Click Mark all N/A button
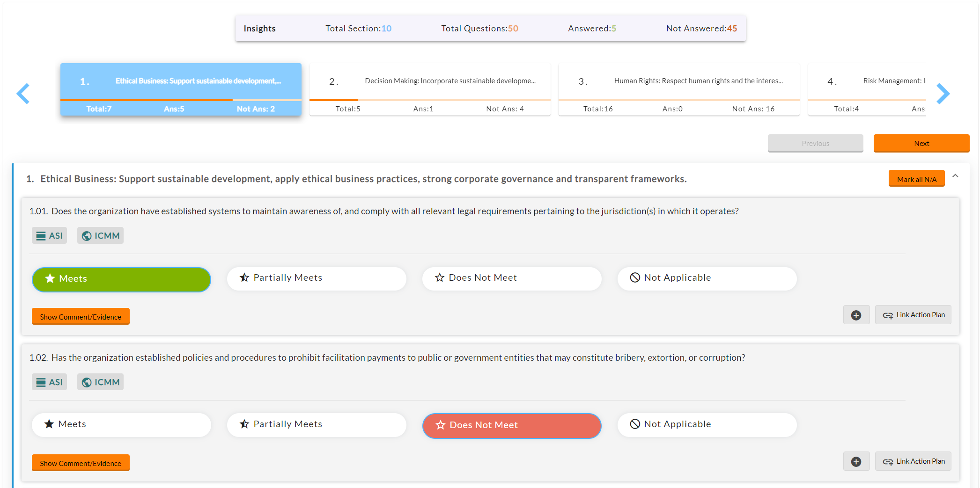 point(916,179)
